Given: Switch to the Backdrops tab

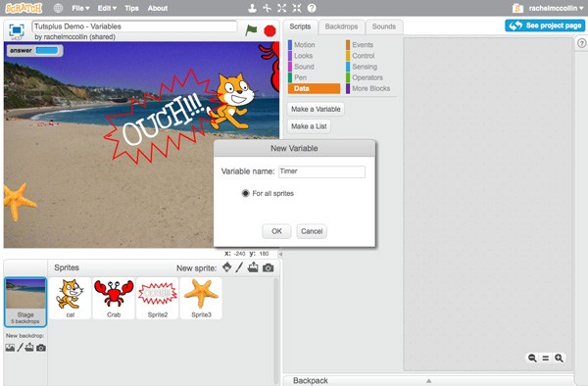Looking at the screenshot, I should (x=341, y=26).
